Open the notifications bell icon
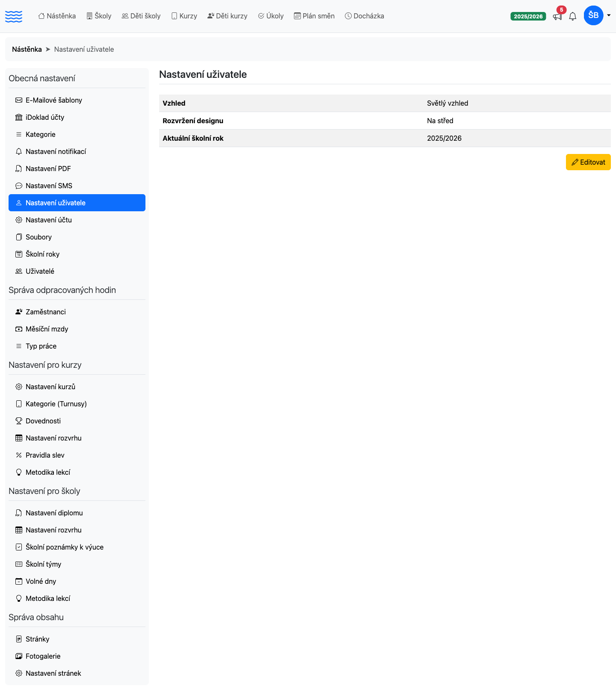616x692 pixels. tap(573, 17)
